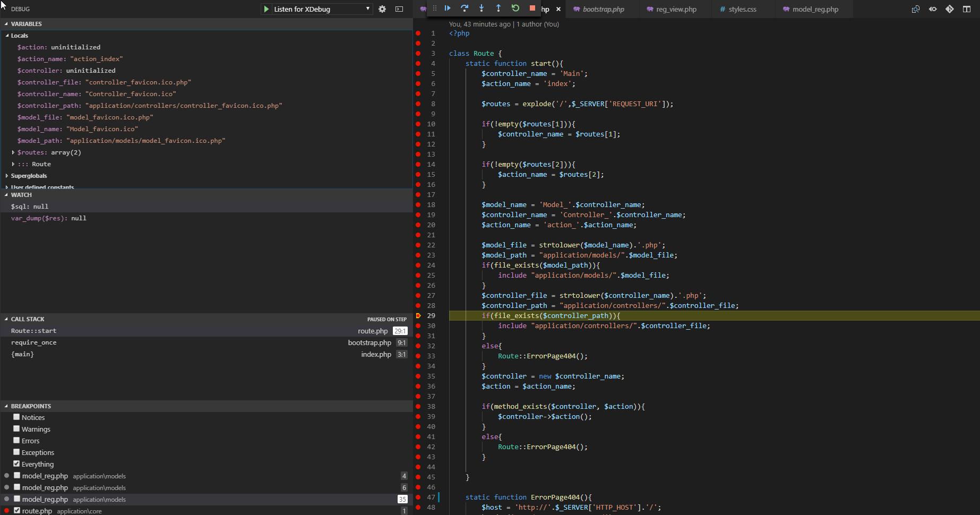Select the $sql watch expression
The height and width of the screenshot is (515, 980).
coord(207,207)
